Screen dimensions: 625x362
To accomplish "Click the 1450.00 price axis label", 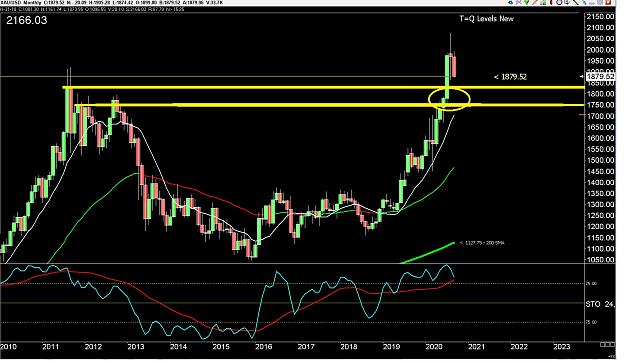I will click(x=600, y=171).
